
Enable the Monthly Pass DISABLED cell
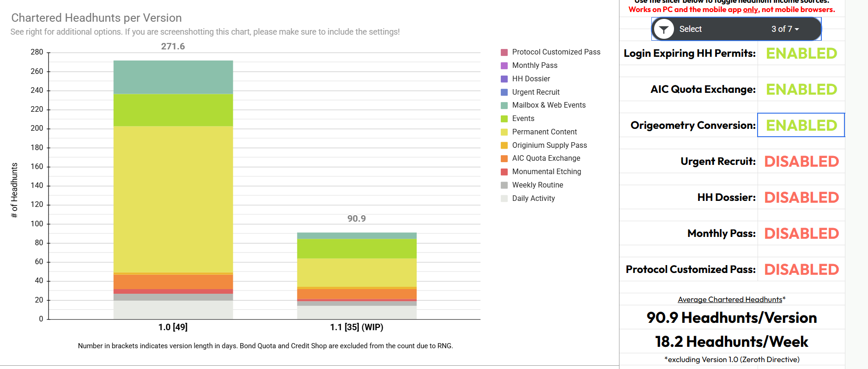tap(801, 234)
